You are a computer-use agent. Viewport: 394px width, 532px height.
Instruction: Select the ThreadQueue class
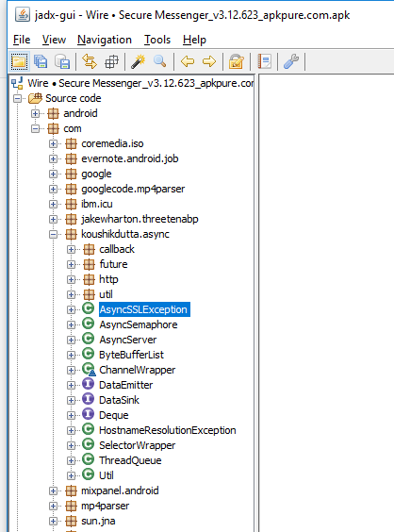click(x=130, y=460)
